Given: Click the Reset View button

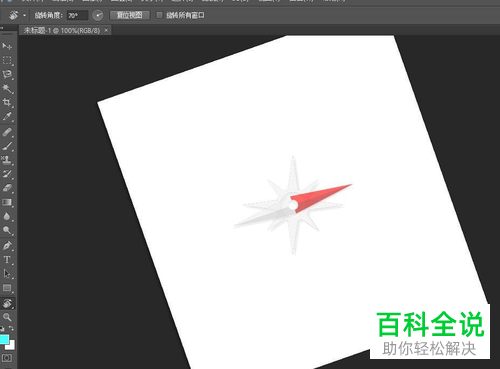Looking at the screenshot, I should [129, 15].
